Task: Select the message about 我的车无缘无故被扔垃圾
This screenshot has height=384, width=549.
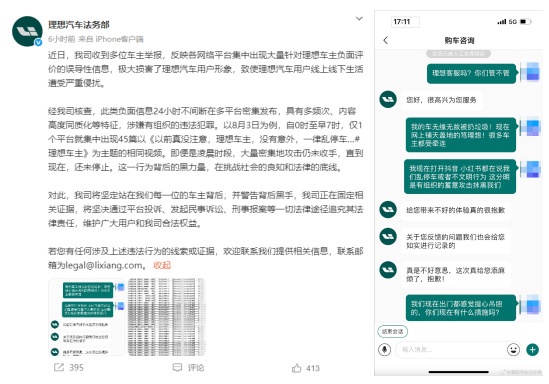Action: [461, 135]
